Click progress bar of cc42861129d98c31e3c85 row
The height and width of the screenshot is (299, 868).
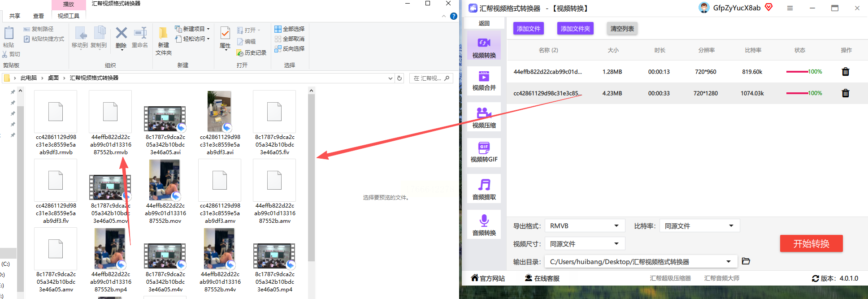[x=797, y=93]
